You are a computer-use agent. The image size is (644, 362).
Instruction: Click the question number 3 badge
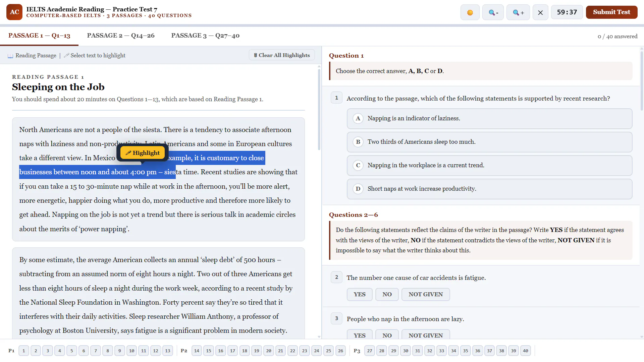click(336, 318)
